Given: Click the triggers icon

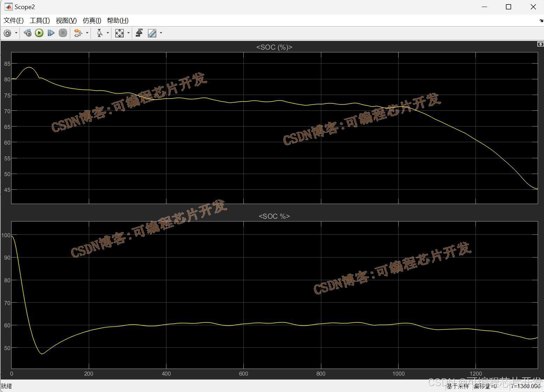Looking at the screenshot, I should 139,33.
